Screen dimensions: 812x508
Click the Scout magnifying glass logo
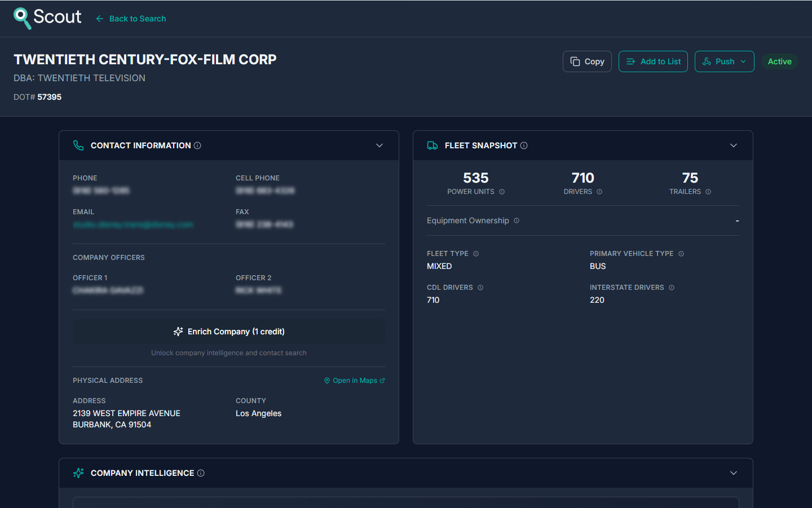click(x=23, y=17)
